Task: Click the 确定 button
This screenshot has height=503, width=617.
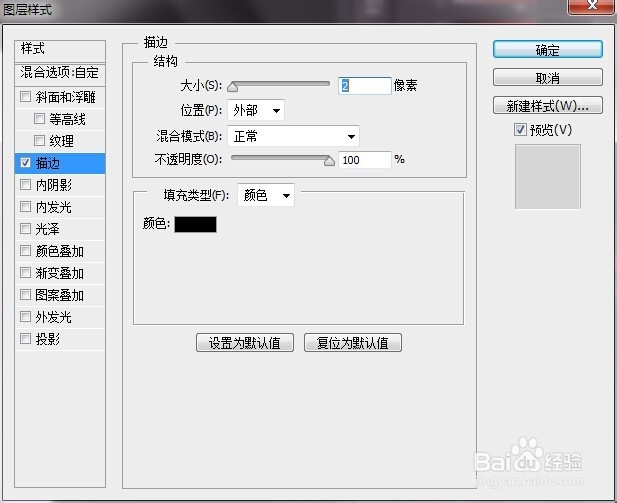Action: (547, 50)
